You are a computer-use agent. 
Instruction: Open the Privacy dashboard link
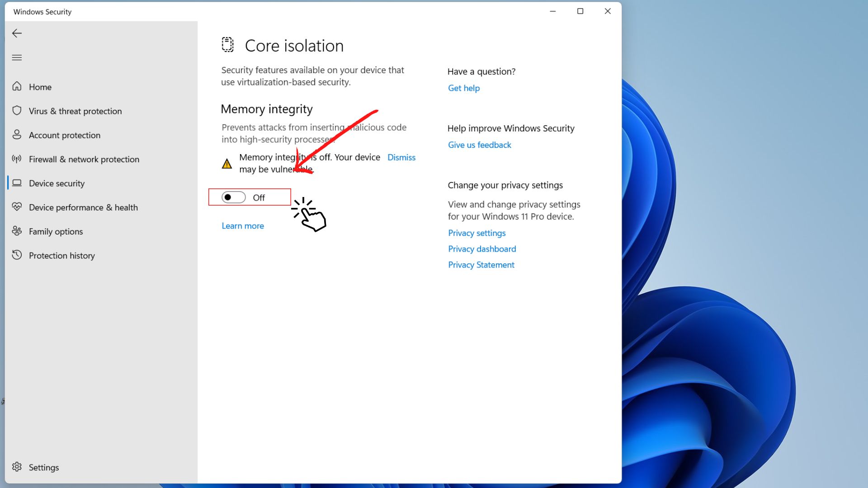(481, 249)
